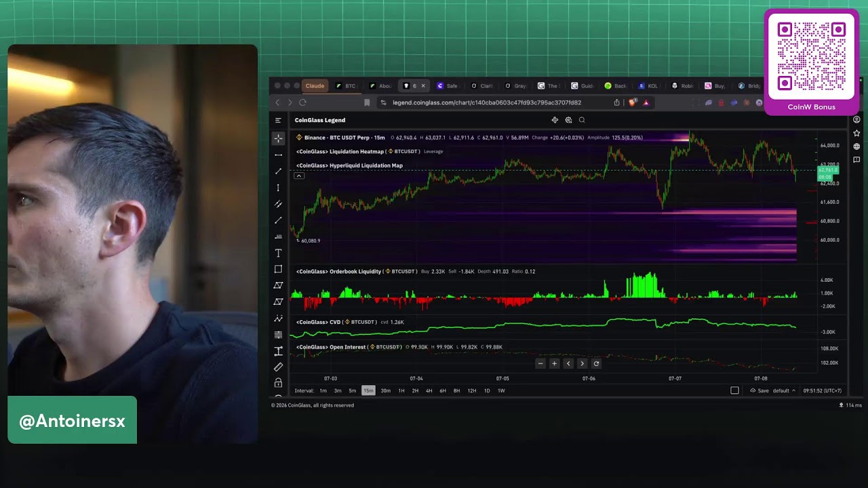868x488 pixels.
Task: Open Open Interest BTCUSDT symbol setting
Action: pos(385,347)
